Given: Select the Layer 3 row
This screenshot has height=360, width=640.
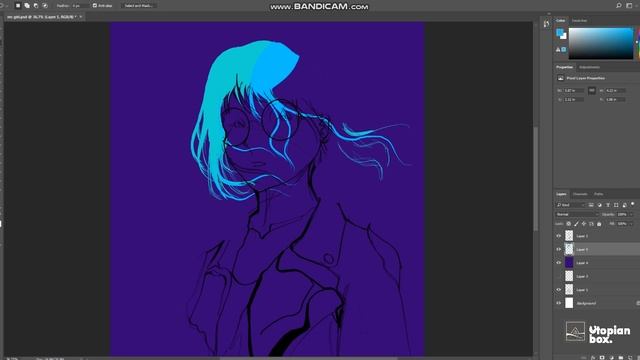Looking at the screenshot, I should pyautogui.click(x=596, y=276).
